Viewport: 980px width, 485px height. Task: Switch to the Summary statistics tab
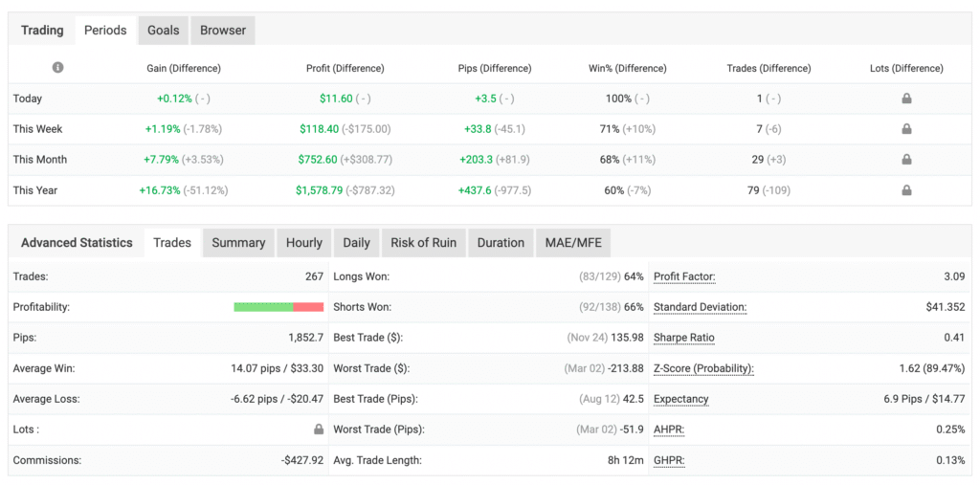(x=238, y=243)
